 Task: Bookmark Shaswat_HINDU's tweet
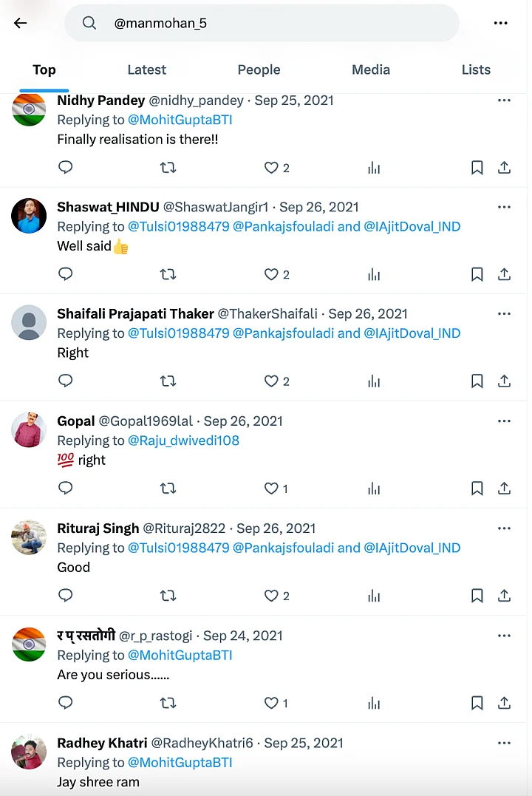[x=477, y=274]
